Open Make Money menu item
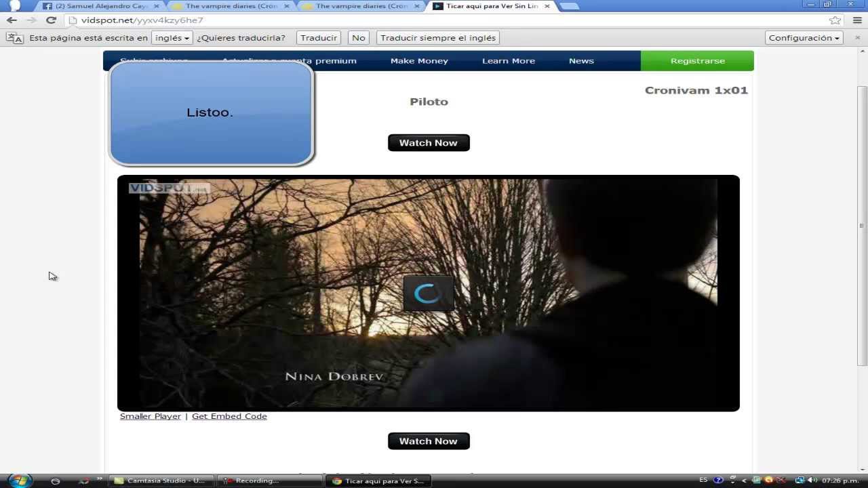Screen dimensions: 868x488 pos(419,61)
